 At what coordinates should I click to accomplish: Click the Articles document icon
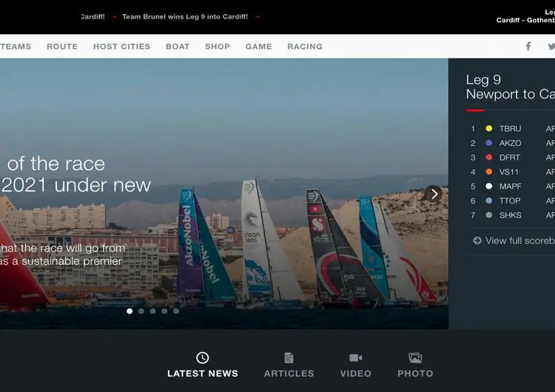(289, 358)
